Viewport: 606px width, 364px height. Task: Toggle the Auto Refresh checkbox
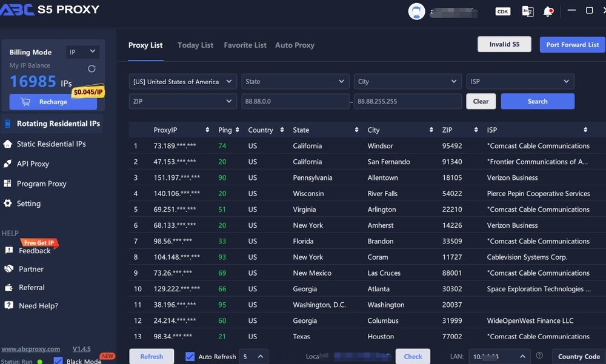190,357
